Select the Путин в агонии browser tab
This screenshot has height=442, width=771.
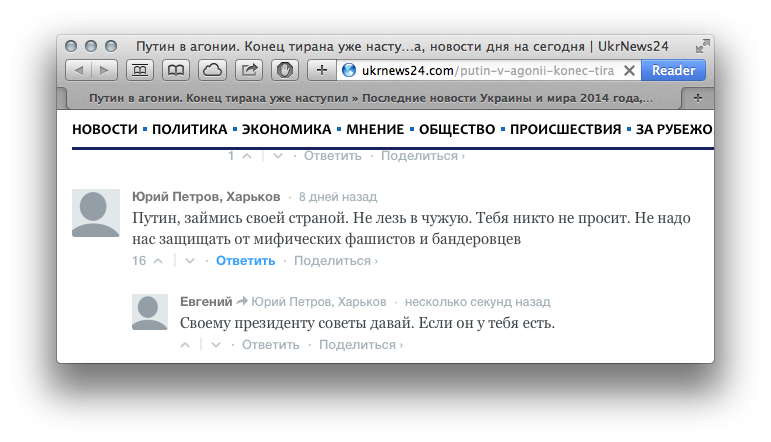pos(371,98)
